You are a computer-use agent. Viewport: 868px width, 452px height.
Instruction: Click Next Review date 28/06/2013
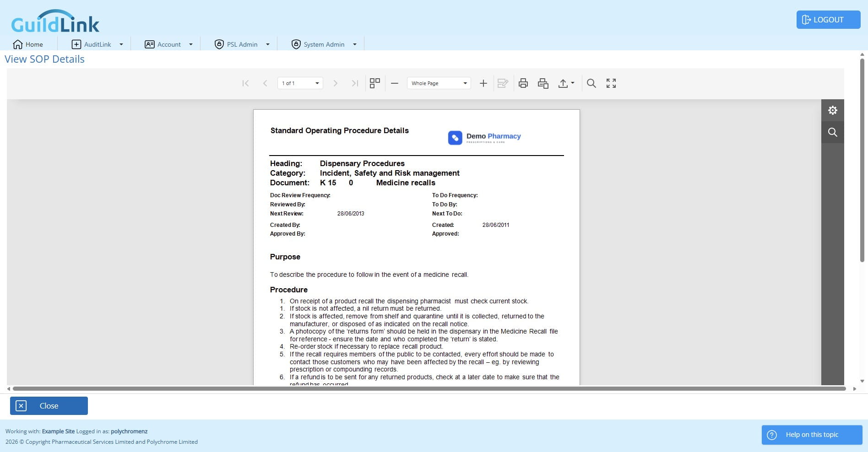tap(351, 214)
